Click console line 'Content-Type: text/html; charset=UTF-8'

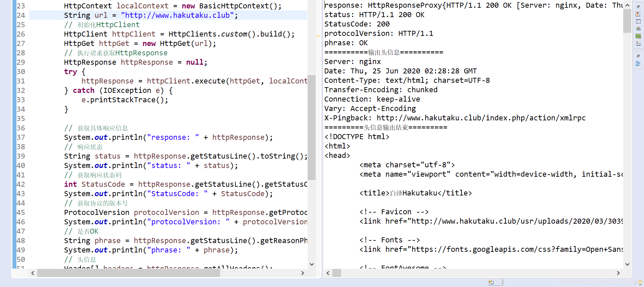[x=407, y=80]
